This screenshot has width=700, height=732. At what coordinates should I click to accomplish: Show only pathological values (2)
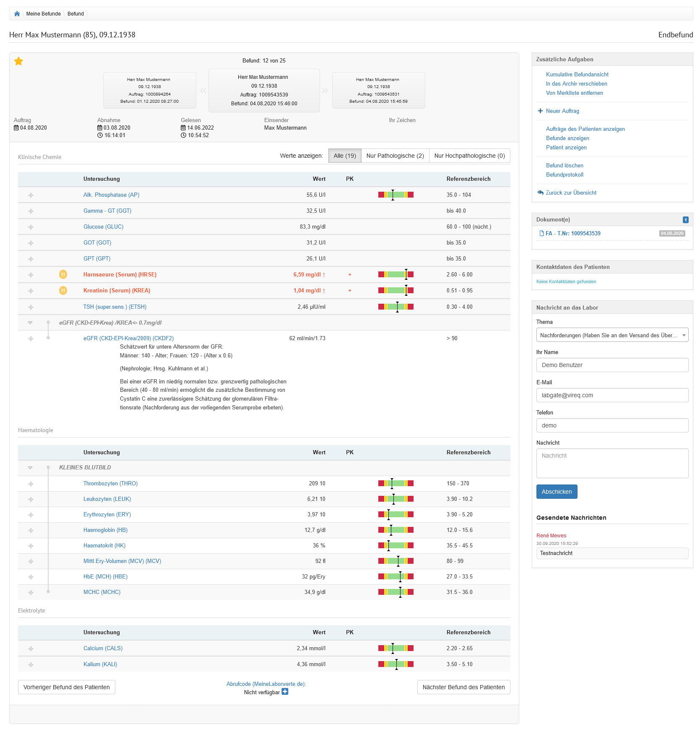pyautogui.click(x=395, y=156)
